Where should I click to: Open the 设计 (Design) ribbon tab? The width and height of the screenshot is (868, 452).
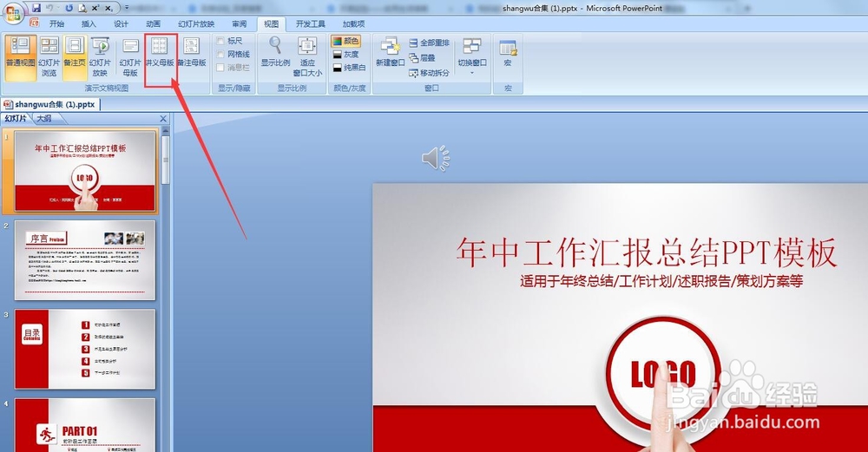121,23
